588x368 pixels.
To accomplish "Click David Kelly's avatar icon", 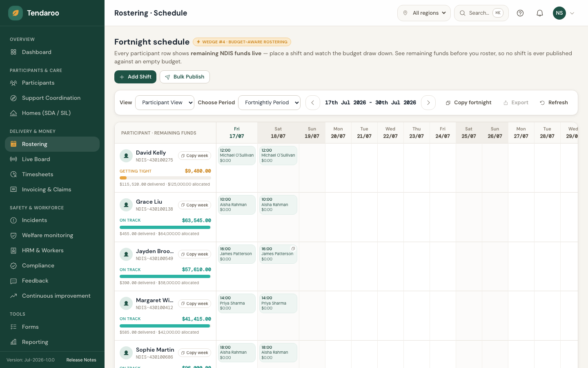I will point(126,156).
